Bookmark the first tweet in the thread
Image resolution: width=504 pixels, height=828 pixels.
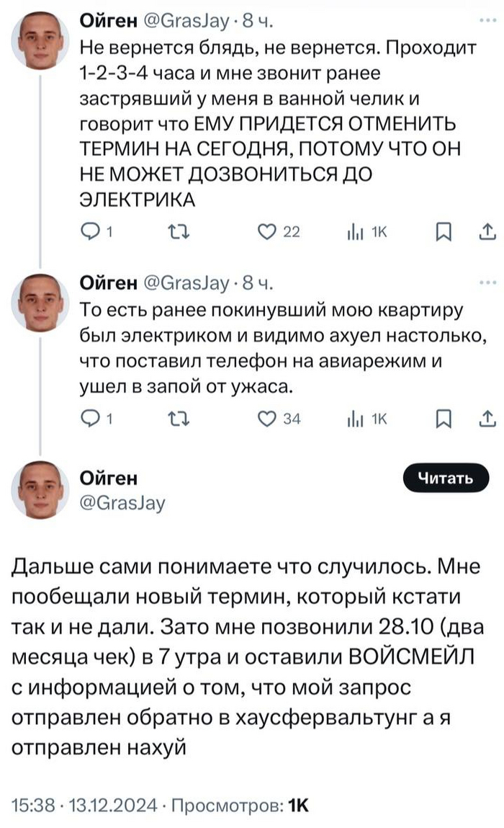[x=443, y=231]
